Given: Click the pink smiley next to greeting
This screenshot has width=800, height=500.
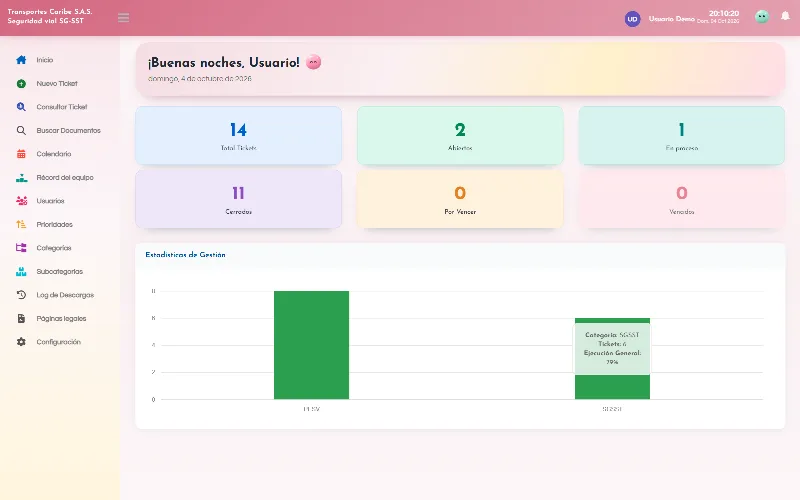Looking at the screenshot, I should [x=313, y=62].
